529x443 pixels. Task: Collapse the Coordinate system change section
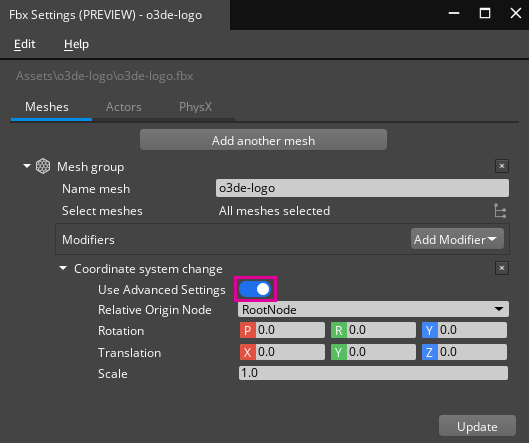[x=63, y=268]
